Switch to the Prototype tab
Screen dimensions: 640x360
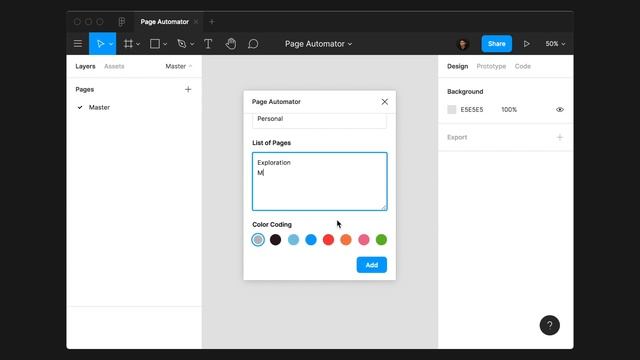pos(491,66)
